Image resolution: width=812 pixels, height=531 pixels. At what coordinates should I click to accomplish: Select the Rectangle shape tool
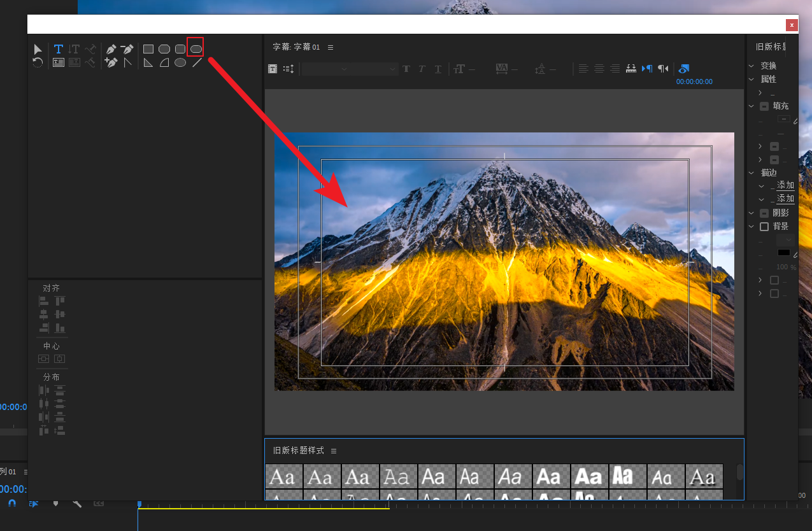148,49
